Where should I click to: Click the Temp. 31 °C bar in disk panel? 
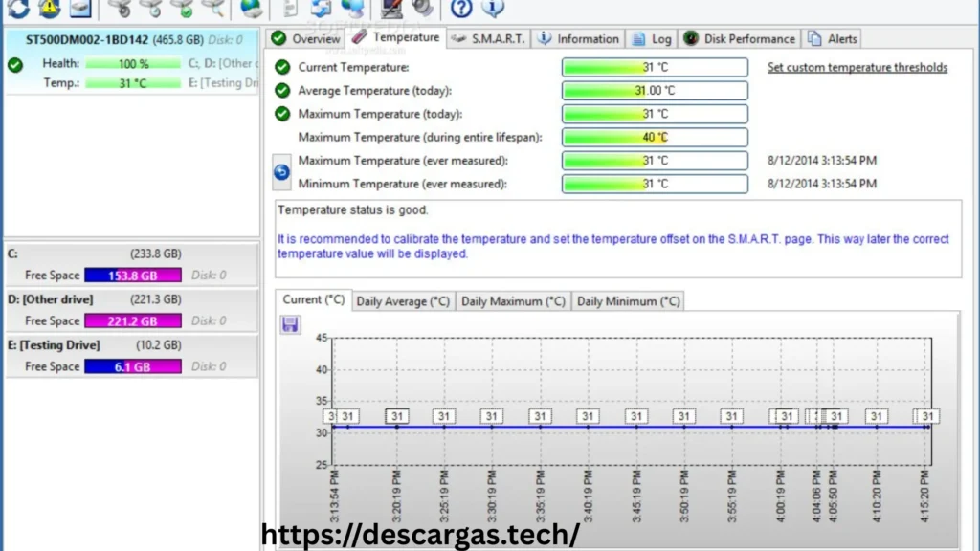point(133,83)
